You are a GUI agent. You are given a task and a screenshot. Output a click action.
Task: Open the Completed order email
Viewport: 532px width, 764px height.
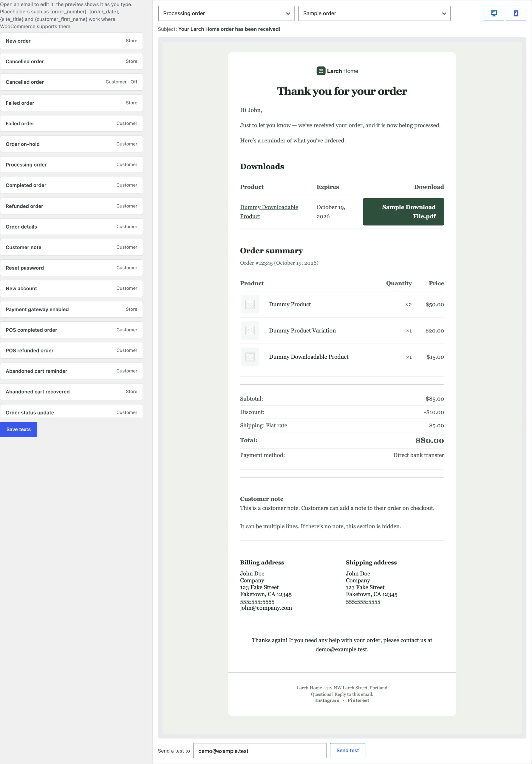pos(72,185)
